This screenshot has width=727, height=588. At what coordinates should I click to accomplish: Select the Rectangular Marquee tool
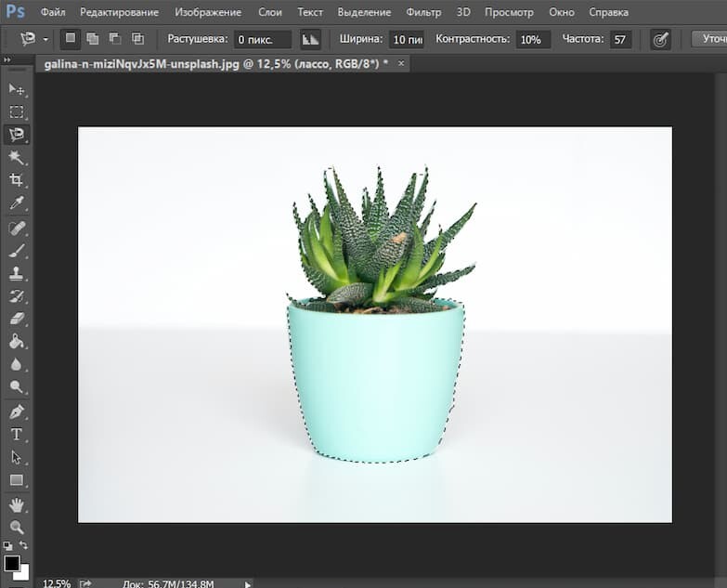pyautogui.click(x=16, y=111)
